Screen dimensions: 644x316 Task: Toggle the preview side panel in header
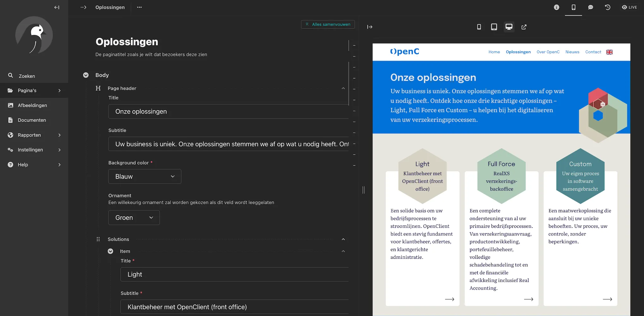tap(574, 7)
